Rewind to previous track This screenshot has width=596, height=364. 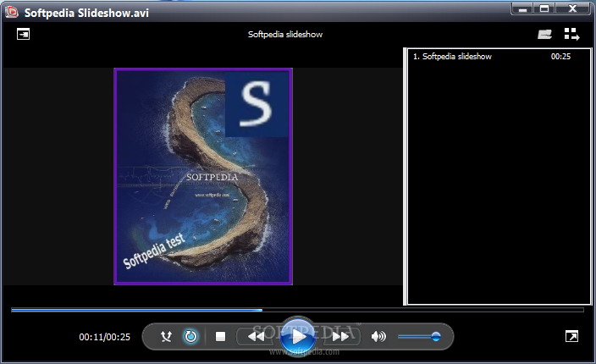pyautogui.click(x=256, y=336)
